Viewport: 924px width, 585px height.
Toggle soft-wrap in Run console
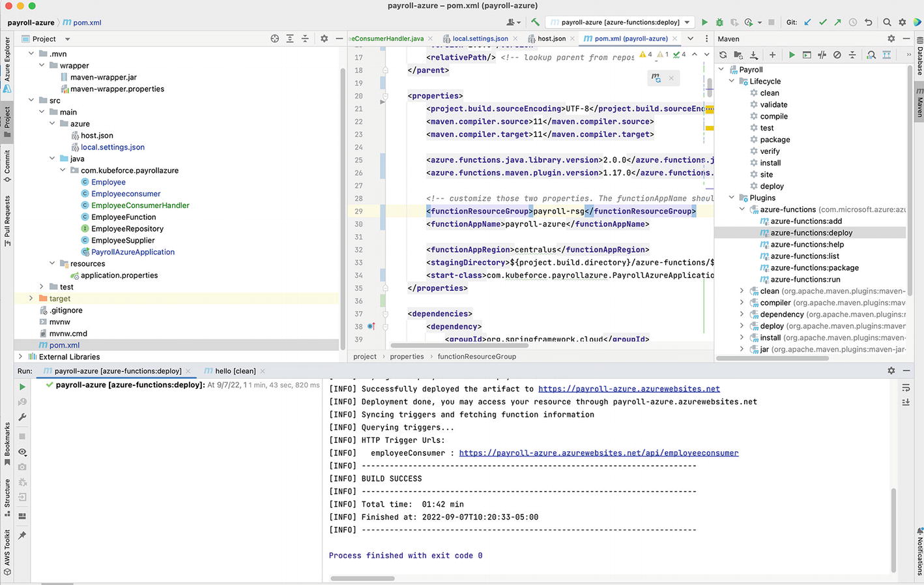coord(906,388)
